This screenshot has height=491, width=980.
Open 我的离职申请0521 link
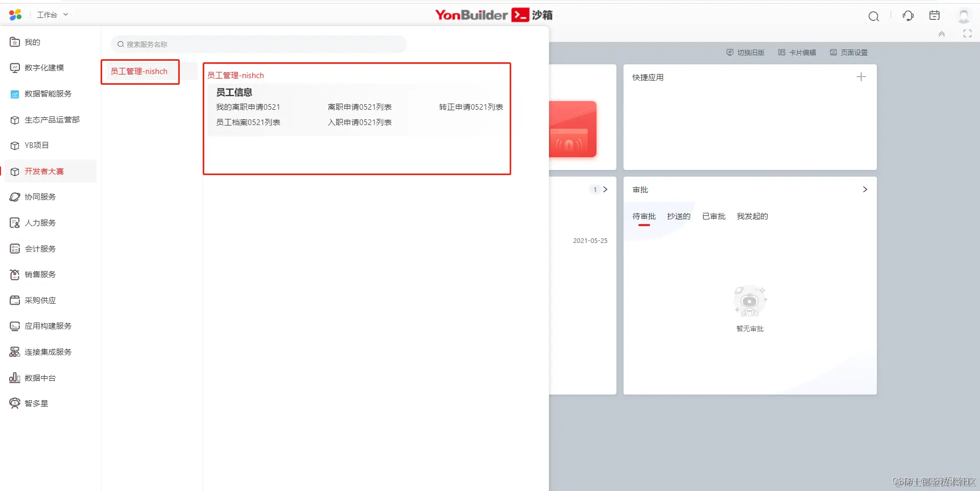(x=248, y=107)
